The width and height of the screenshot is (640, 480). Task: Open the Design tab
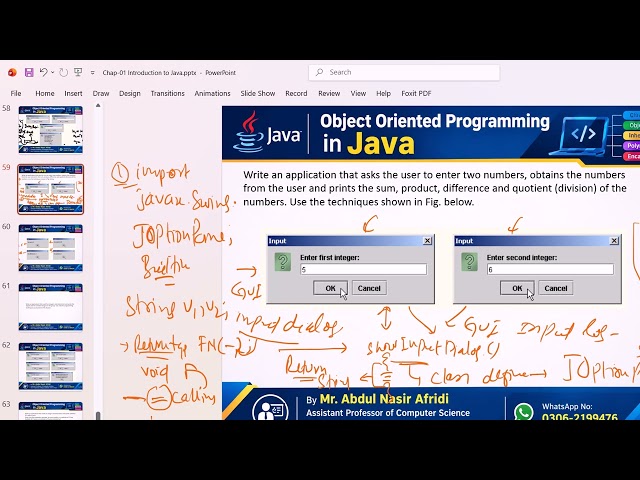point(130,93)
